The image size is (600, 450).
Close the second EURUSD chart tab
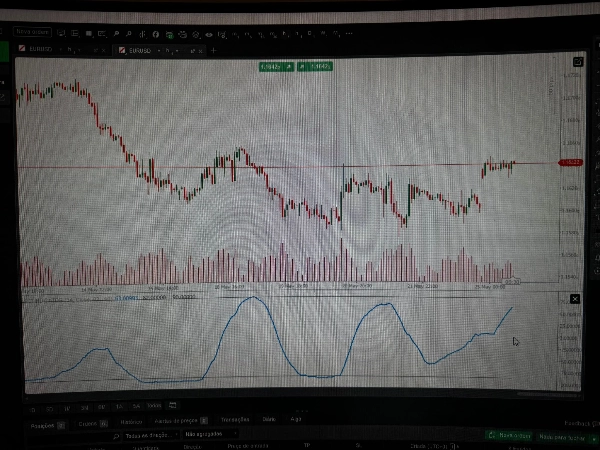point(201,51)
